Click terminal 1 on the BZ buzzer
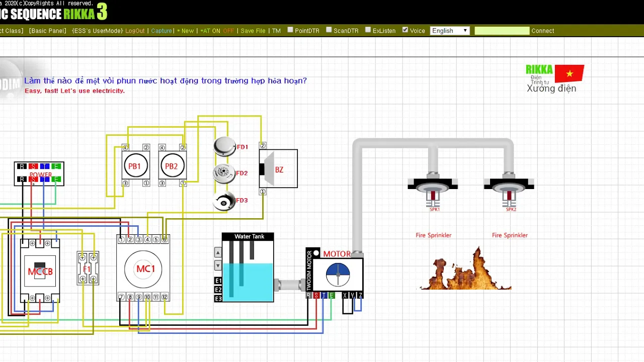The height and width of the screenshot is (362, 644). tap(263, 192)
